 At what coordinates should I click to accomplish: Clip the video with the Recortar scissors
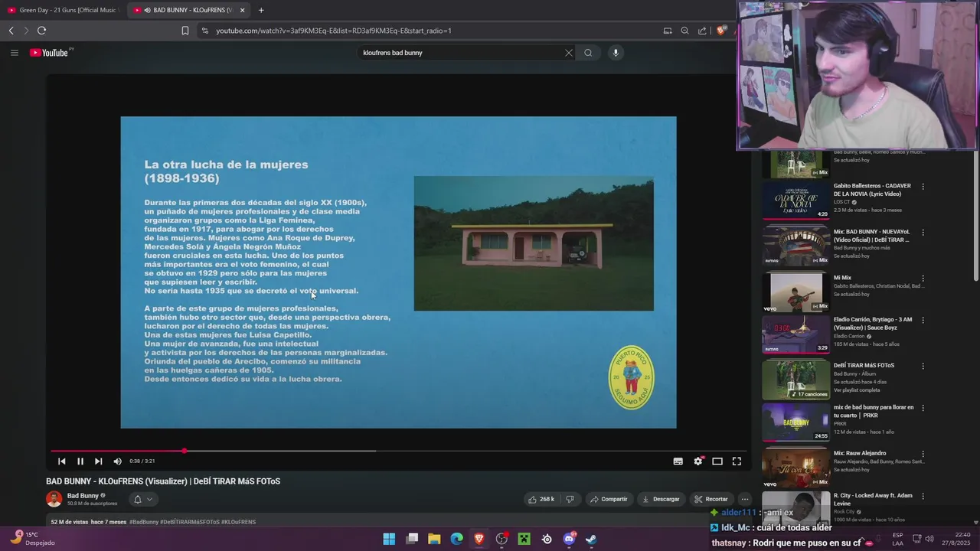(710, 499)
